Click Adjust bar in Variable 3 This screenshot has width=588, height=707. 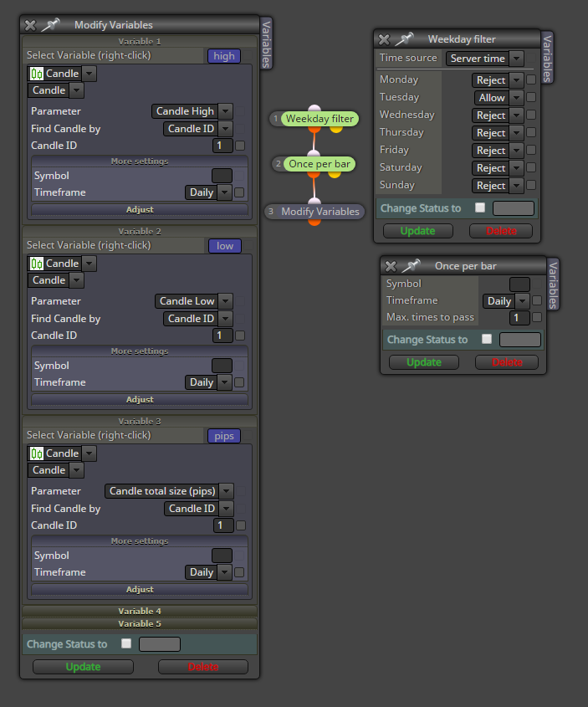pos(140,589)
